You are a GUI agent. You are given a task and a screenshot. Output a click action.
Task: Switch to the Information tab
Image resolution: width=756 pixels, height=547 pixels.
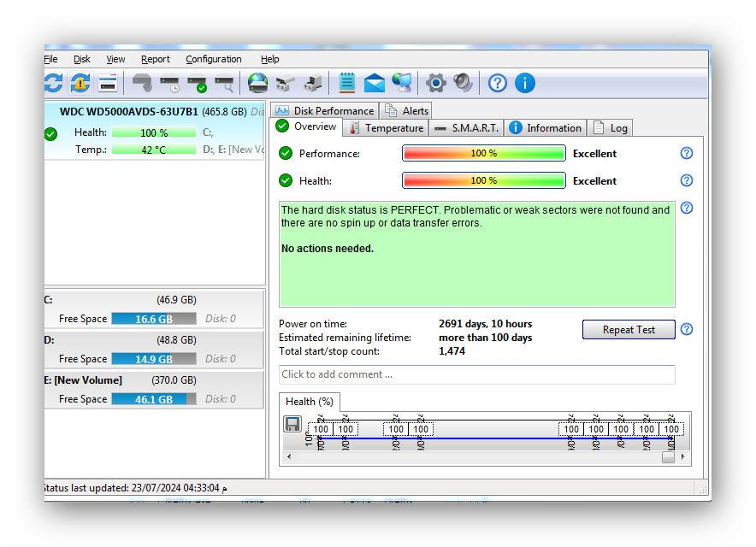[546, 127]
